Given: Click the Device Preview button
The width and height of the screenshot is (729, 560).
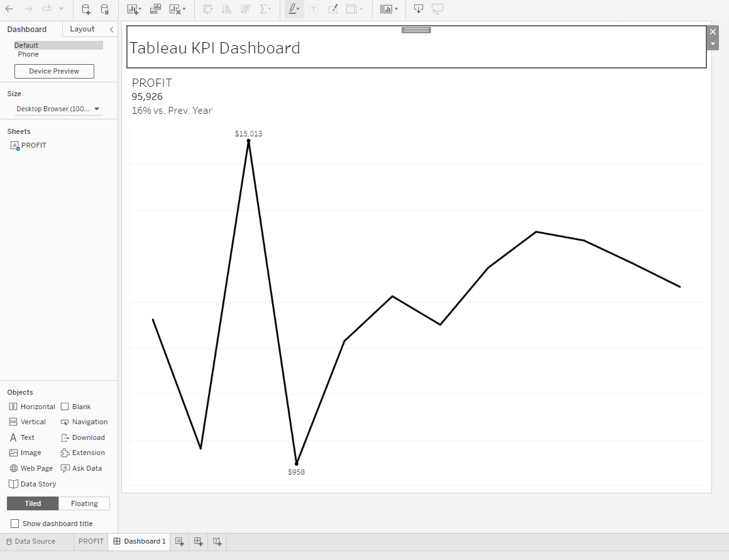Looking at the screenshot, I should click(x=54, y=71).
